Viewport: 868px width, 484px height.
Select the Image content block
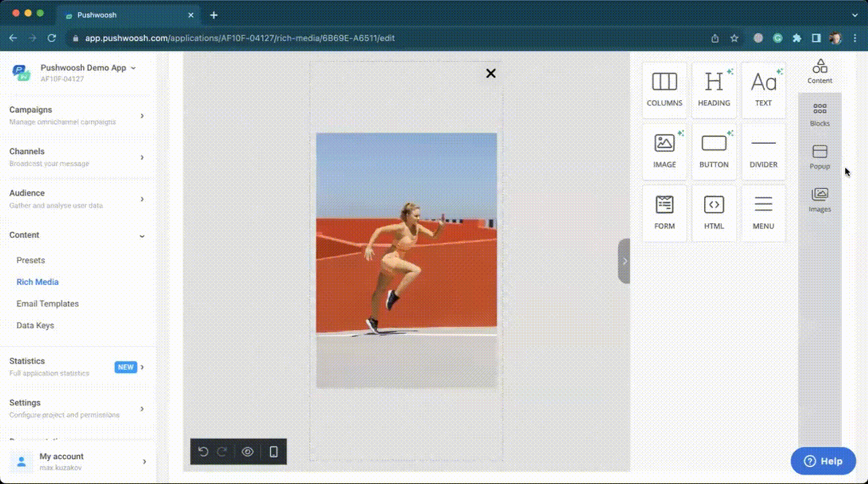664,151
